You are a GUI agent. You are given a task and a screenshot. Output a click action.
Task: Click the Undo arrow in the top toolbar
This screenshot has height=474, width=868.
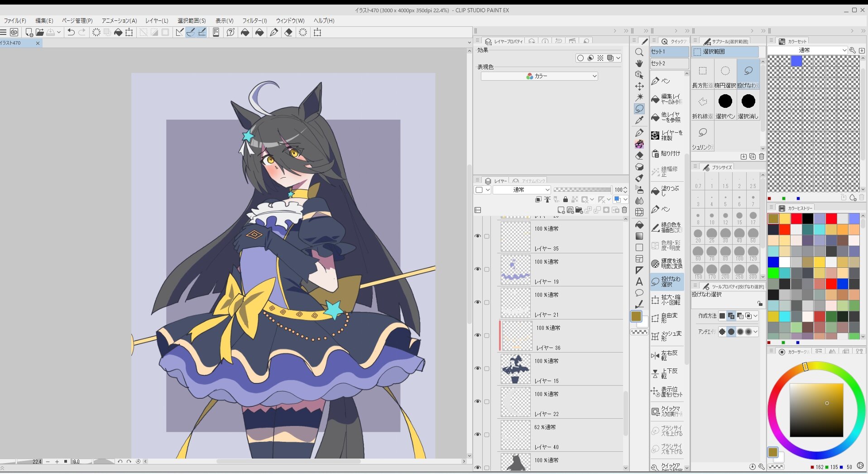click(x=71, y=32)
